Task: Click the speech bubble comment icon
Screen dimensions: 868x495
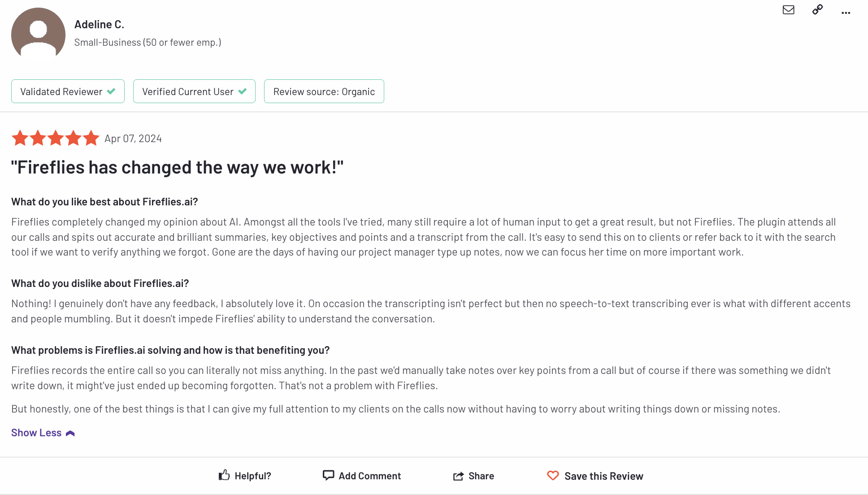Action: [x=328, y=475]
